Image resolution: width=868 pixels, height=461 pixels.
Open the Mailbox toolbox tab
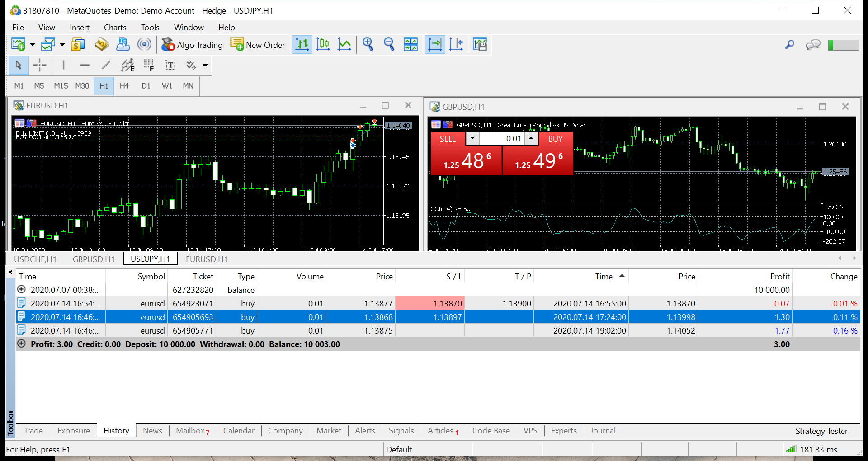click(x=193, y=431)
